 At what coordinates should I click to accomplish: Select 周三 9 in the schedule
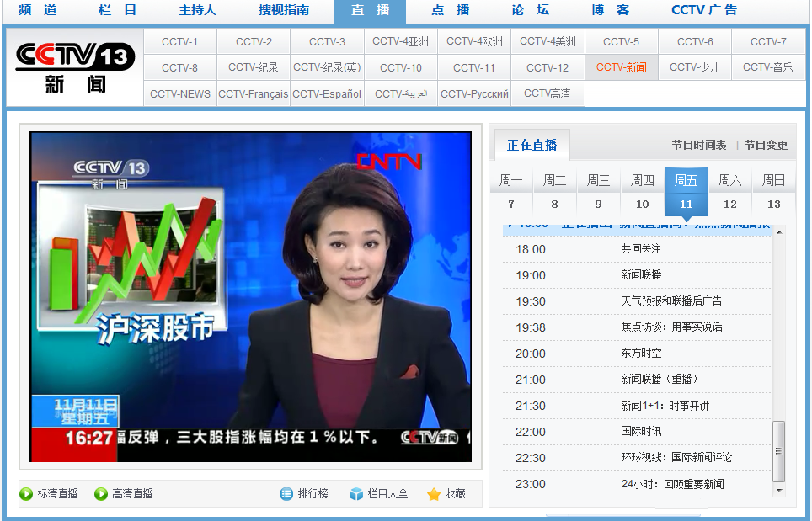[599, 191]
